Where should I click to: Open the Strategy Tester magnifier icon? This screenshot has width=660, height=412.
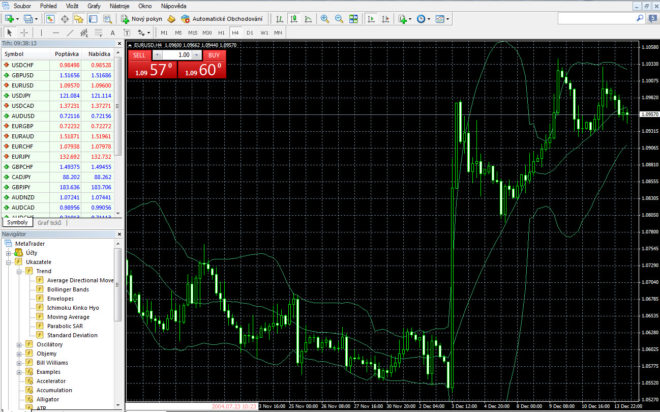click(107, 19)
